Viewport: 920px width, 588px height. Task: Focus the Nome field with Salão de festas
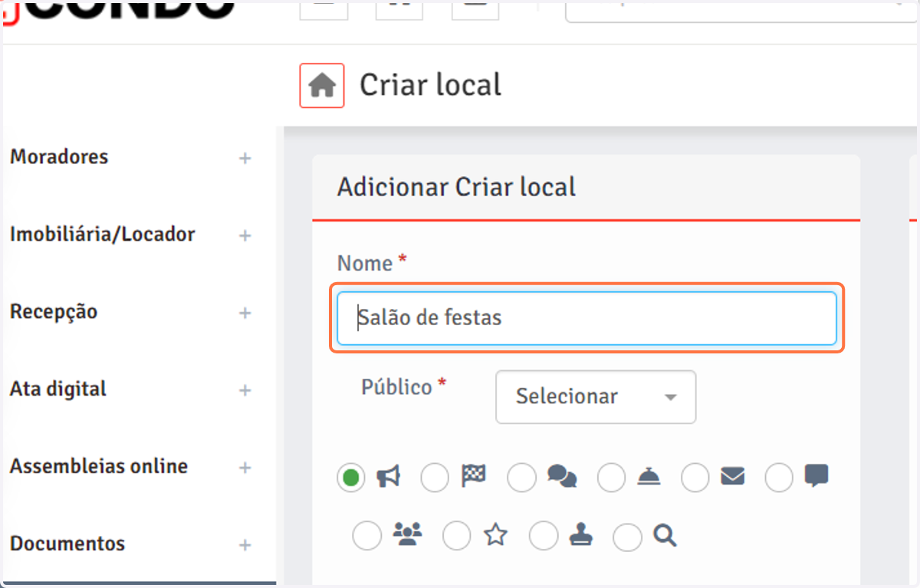586,318
